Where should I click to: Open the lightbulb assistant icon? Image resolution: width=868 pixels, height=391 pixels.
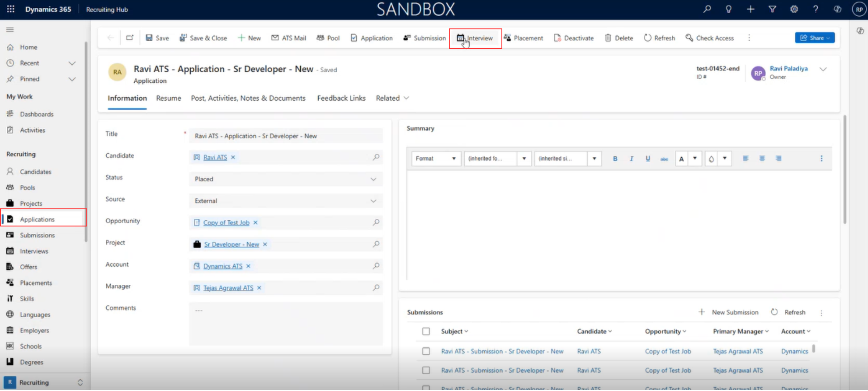point(728,9)
